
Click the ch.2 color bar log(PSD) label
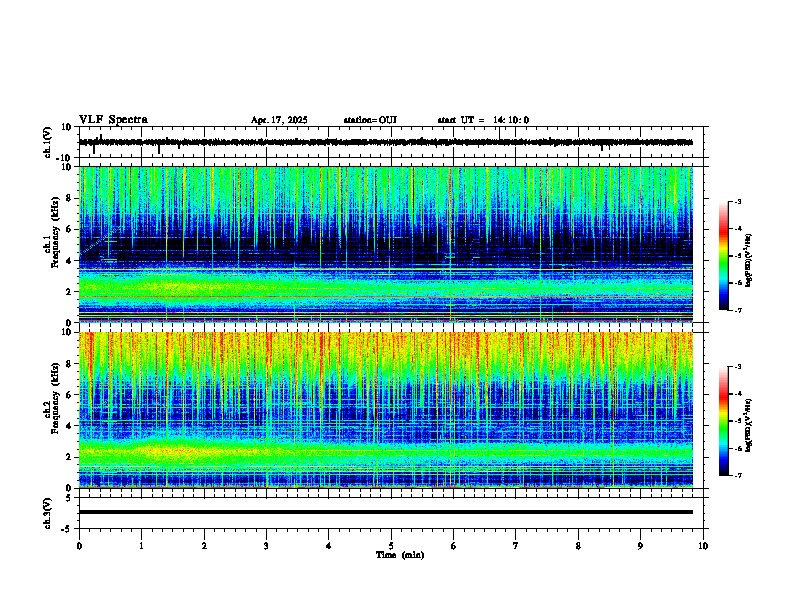point(749,425)
